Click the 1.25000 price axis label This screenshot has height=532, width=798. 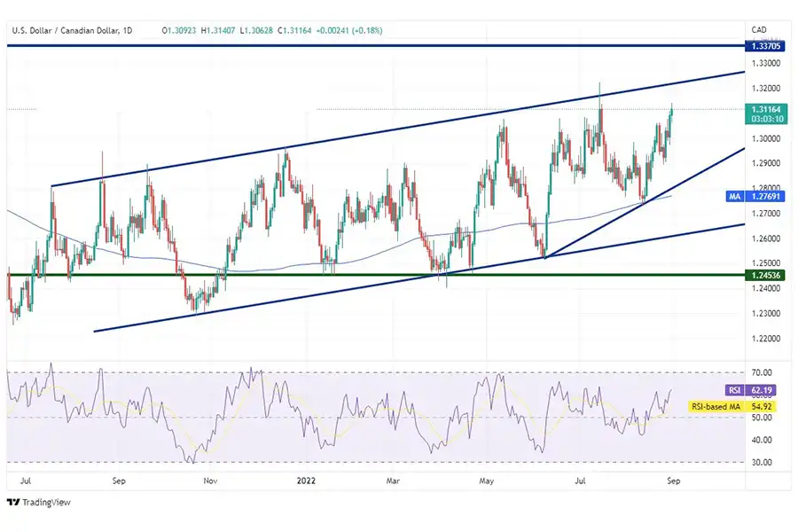(766, 263)
